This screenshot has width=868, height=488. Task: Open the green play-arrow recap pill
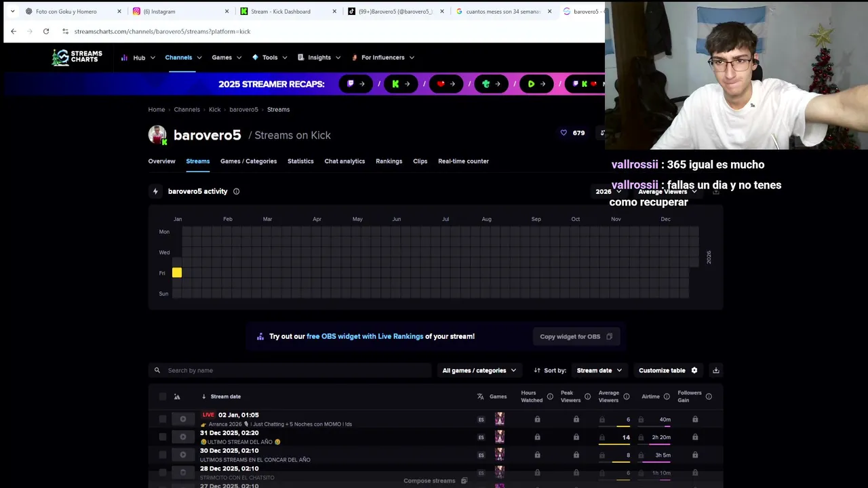tap(536, 84)
